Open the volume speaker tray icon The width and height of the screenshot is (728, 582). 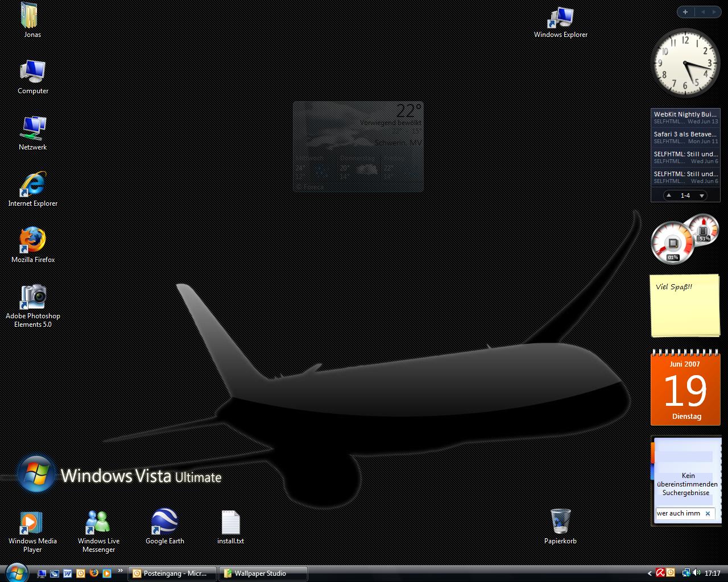tap(697, 573)
